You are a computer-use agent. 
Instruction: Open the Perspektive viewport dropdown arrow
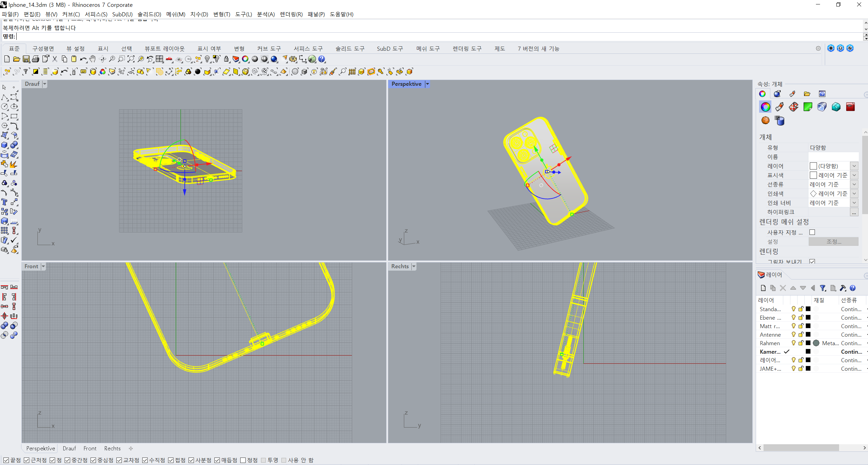coord(427,84)
